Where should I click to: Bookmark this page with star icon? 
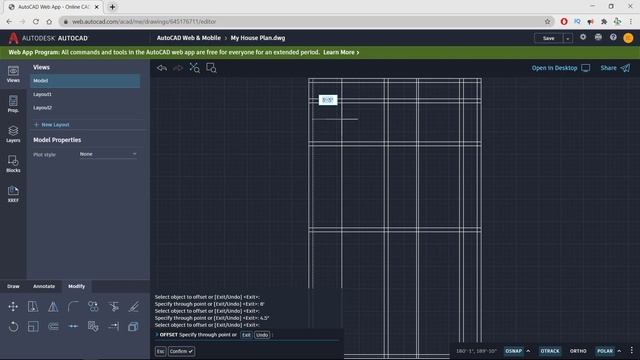coord(547,21)
